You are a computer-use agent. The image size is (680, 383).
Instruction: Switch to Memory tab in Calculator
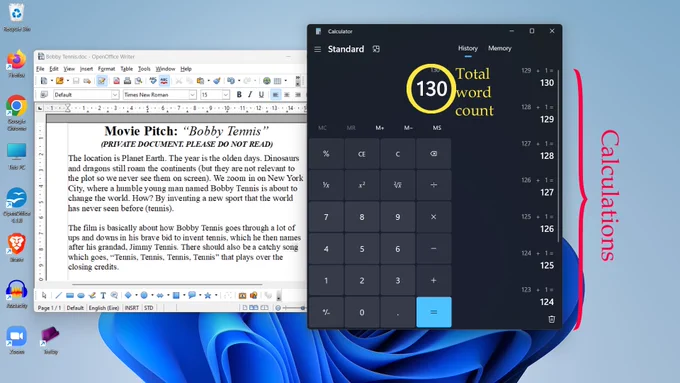500,48
